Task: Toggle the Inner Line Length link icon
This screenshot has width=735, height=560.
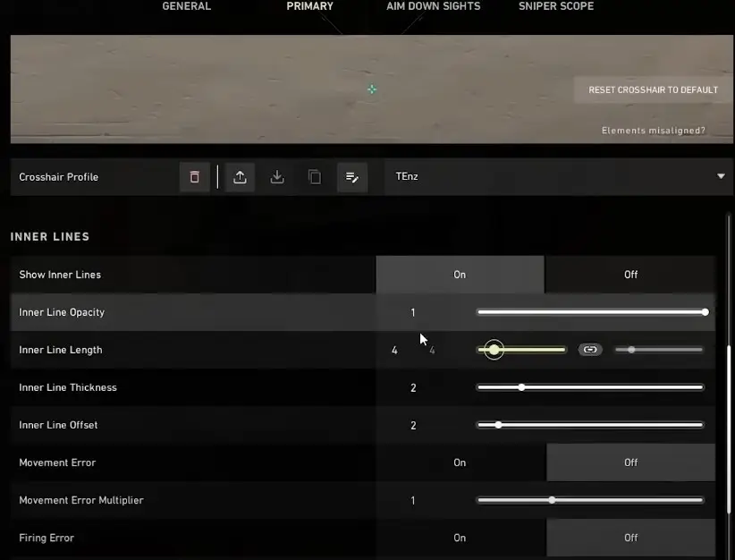Action: [590, 350]
